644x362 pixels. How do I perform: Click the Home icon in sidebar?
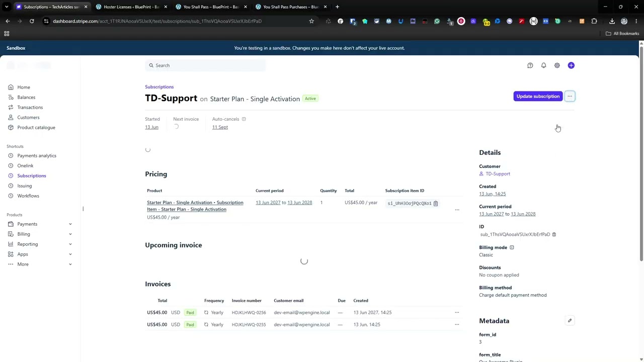11,87
